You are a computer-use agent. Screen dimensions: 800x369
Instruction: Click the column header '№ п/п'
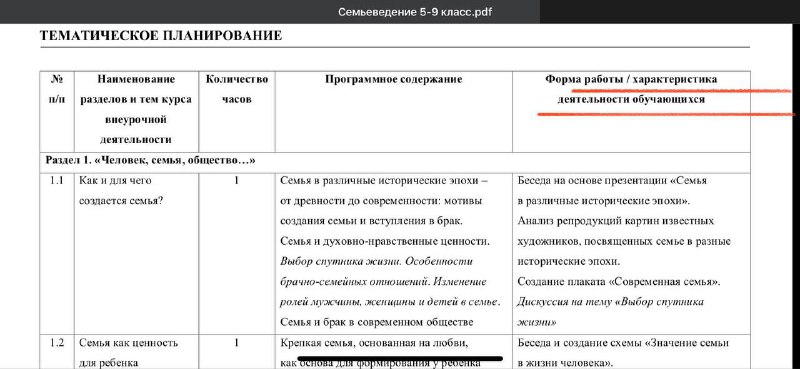coord(57,89)
